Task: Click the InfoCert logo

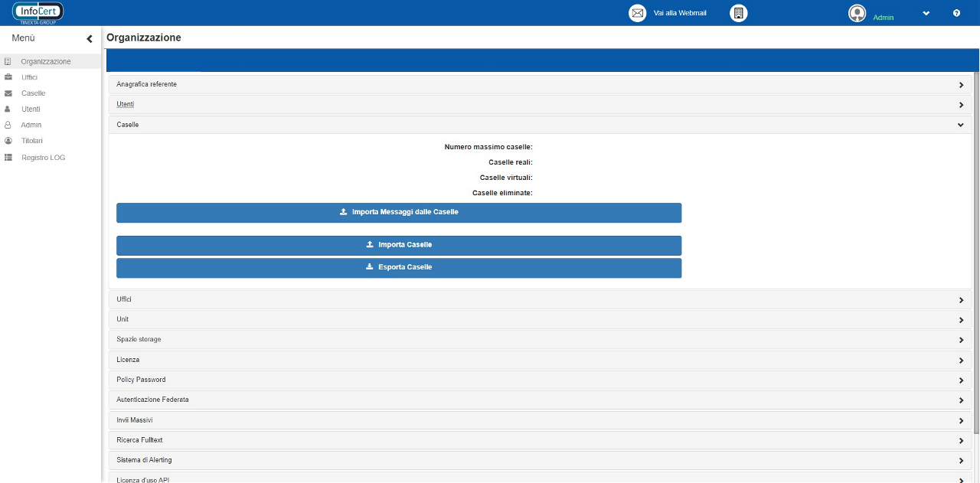Action: pos(38,12)
